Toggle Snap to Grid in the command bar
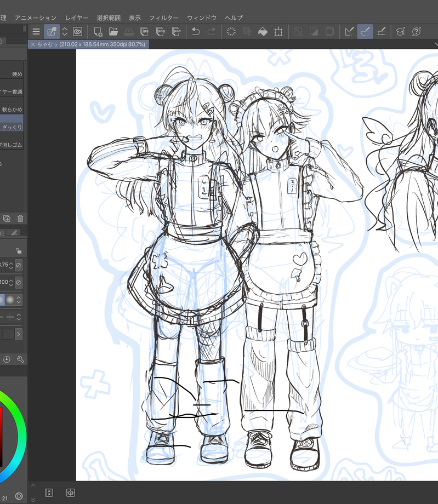Image resolution: width=438 pixels, height=504 pixels. 381,32
